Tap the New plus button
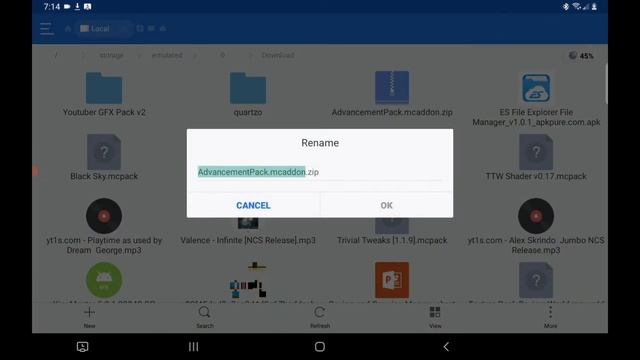Image resolution: width=640 pixels, height=360 pixels. tap(89, 317)
